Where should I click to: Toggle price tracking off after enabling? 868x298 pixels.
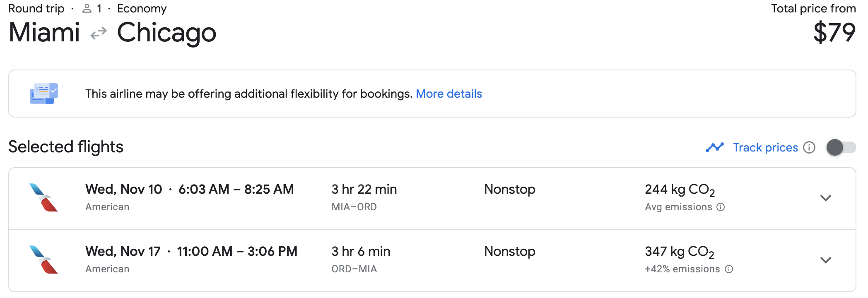(x=840, y=147)
